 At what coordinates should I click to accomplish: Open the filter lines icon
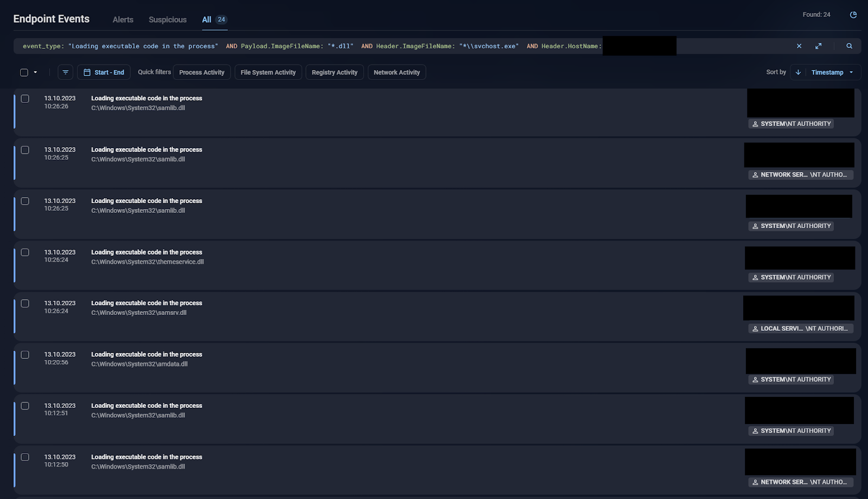click(x=65, y=72)
